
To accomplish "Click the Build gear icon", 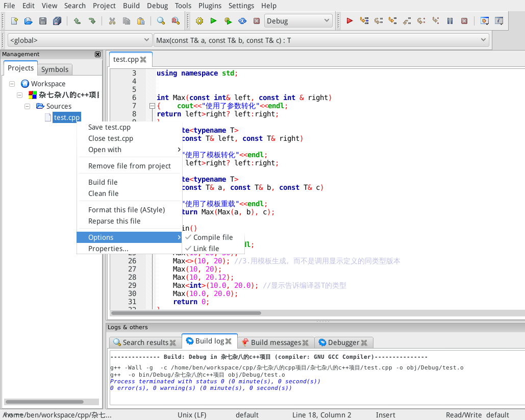I will point(199,21).
